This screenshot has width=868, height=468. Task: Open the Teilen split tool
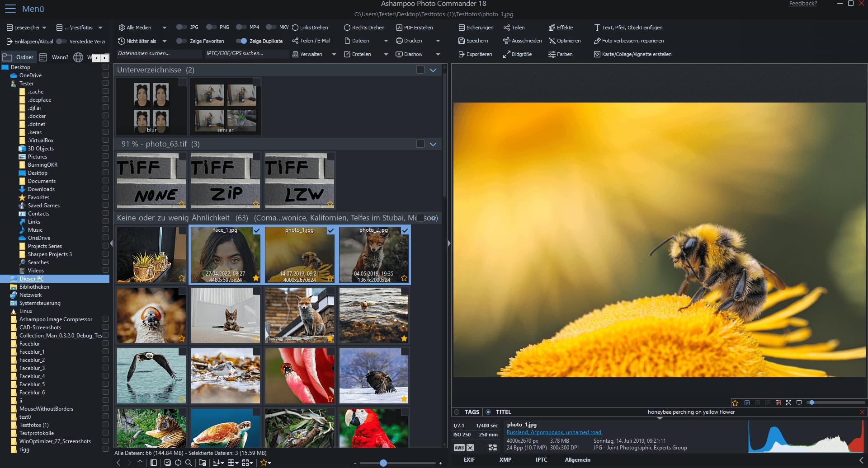(514, 28)
